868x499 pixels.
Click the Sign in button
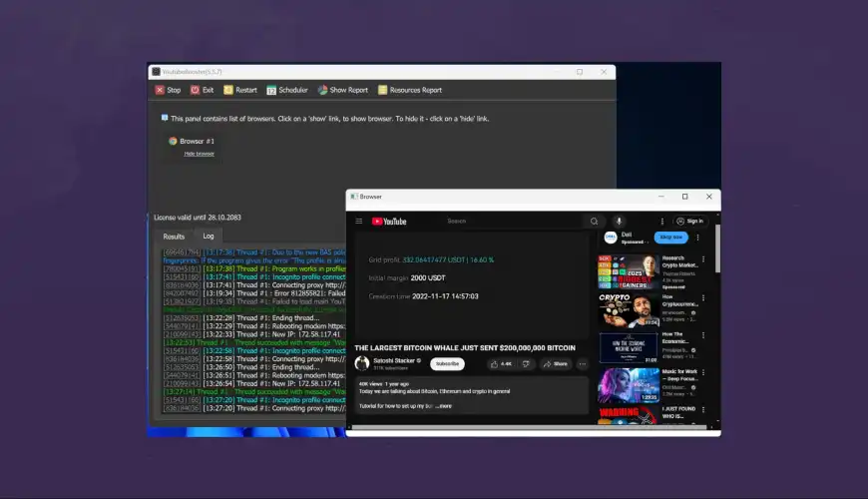coord(689,221)
